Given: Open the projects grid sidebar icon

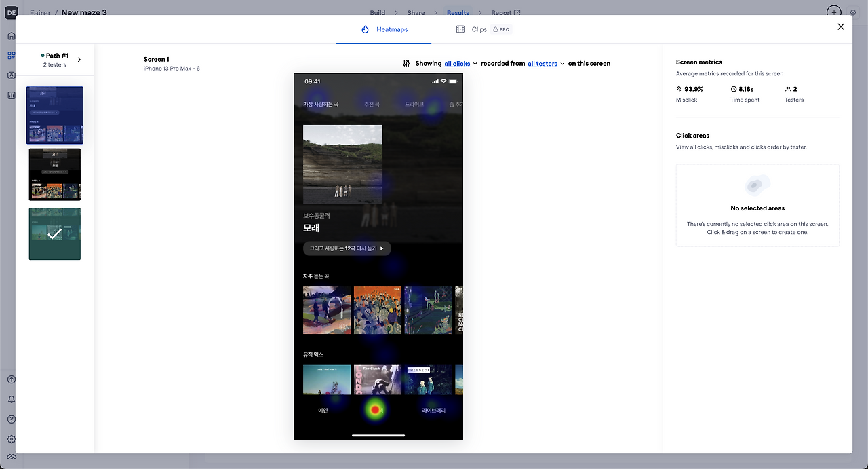Looking at the screenshot, I should pos(11,56).
